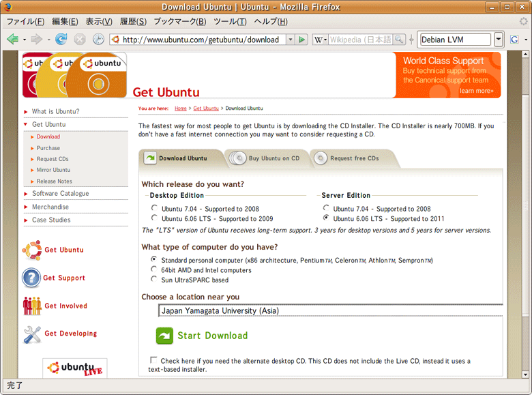The height and width of the screenshot is (395, 532).
Task: Select Desktop Ubuntu 6.06 LTS radio button
Action: (x=154, y=218)
